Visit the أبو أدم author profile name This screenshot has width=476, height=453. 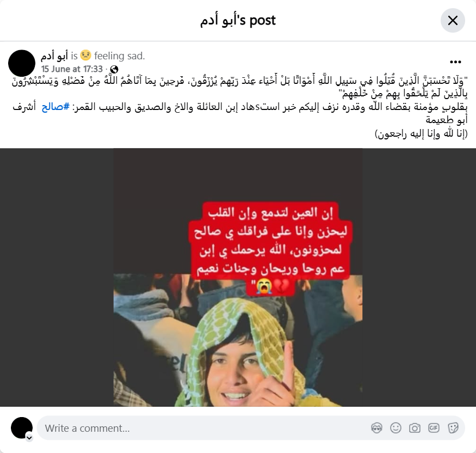[x=54, y=56]
